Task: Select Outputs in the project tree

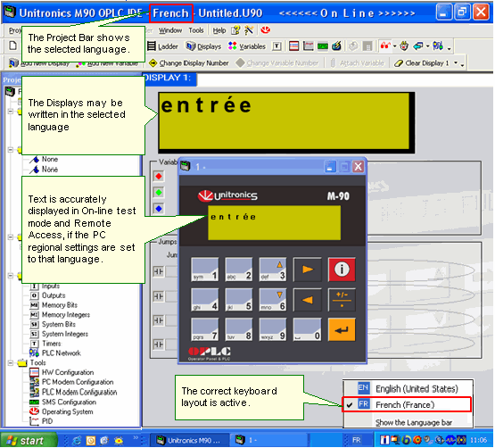Action: (54, 295)
